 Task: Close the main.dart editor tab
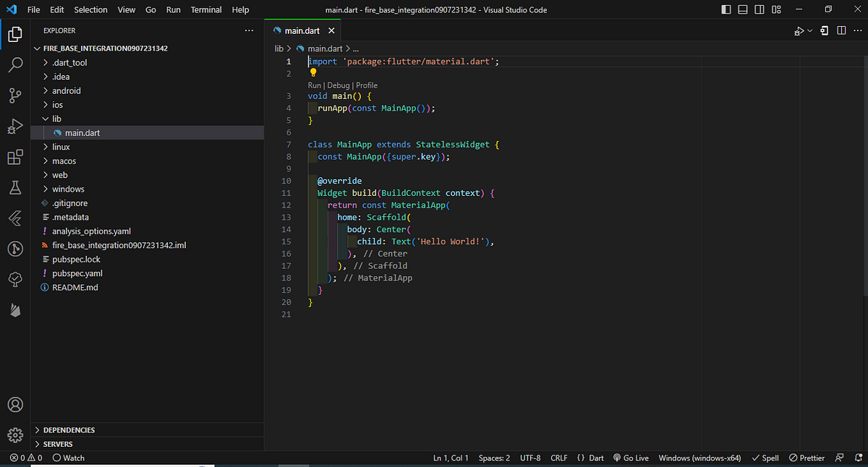pos(331,31)
